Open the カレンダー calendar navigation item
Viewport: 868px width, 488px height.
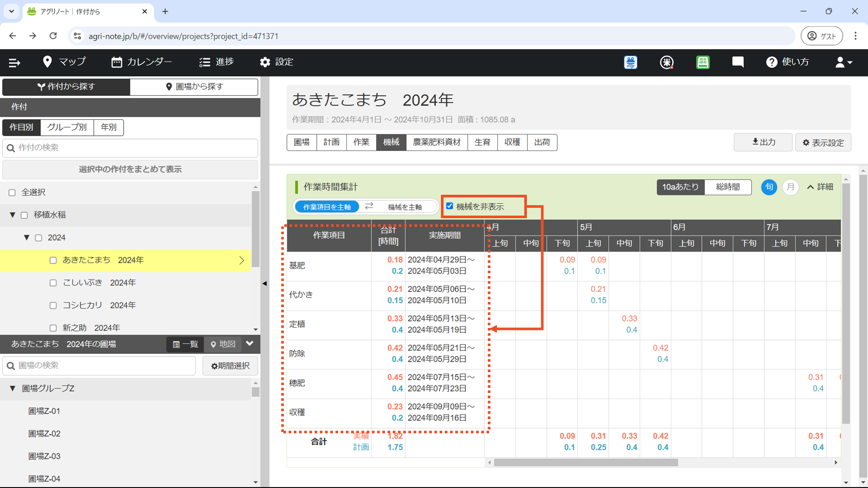point(141,62)
